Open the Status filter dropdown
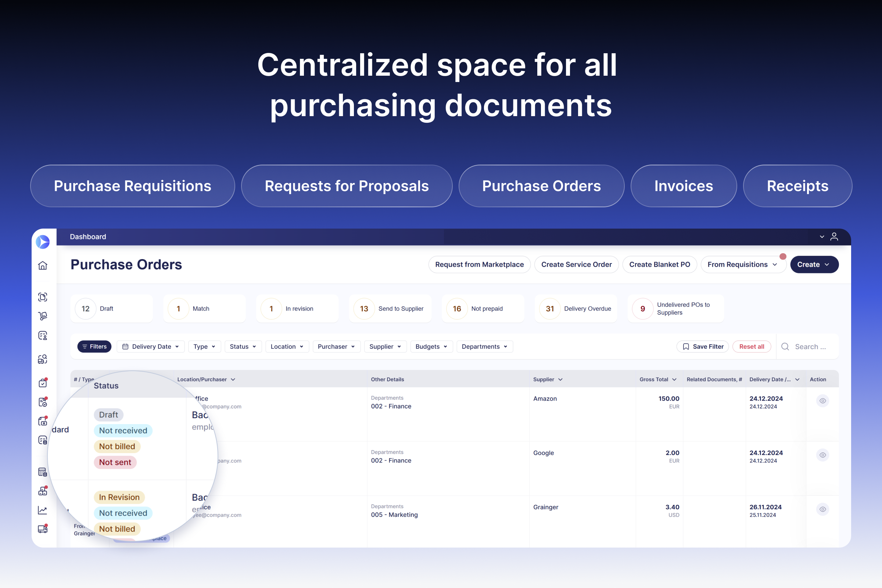 coord(243,347)
